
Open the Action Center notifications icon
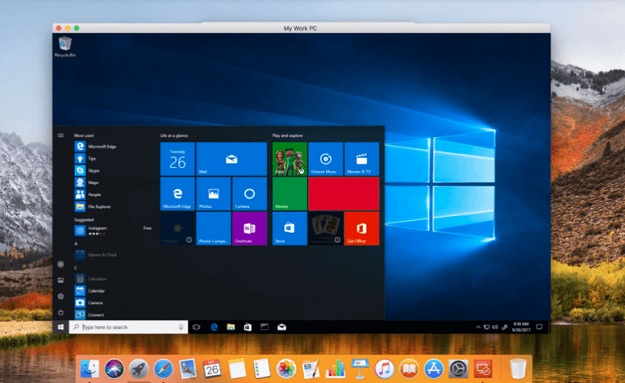tap(539, 327)
